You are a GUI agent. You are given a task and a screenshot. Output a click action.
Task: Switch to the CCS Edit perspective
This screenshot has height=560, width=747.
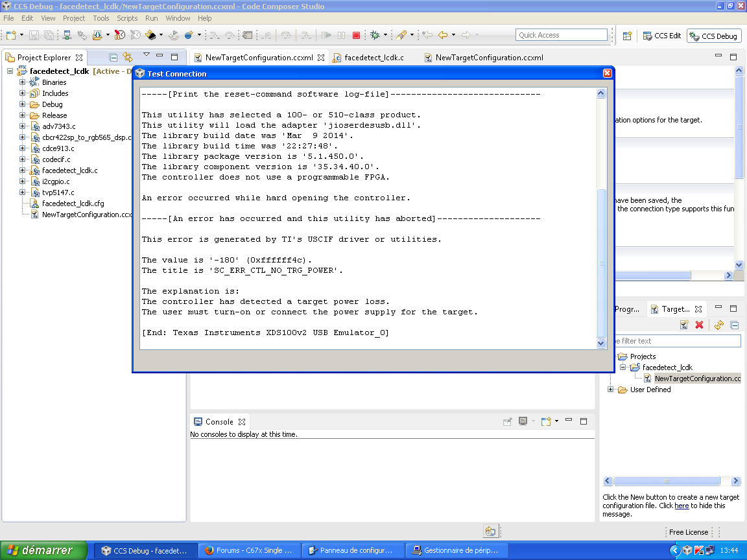click(x=661, y=36)
